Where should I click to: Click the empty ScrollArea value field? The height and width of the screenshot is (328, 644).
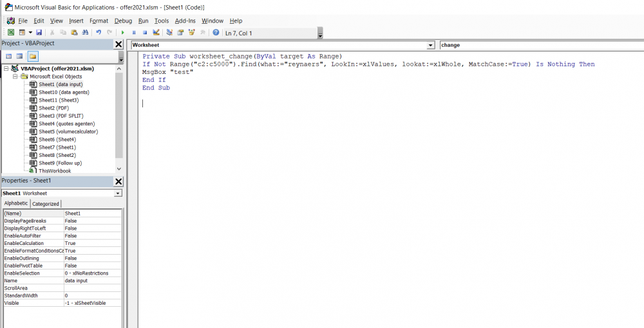(x=93, y=288)
